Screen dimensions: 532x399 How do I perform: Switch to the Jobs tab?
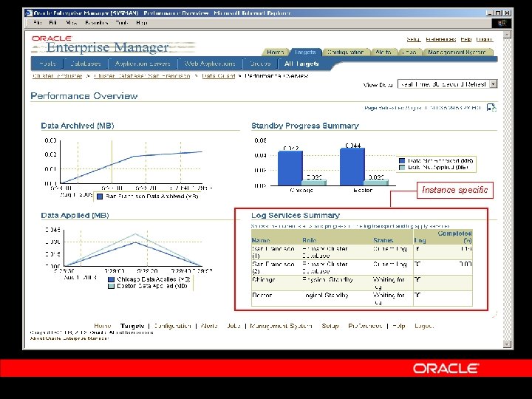coord(409,52)
